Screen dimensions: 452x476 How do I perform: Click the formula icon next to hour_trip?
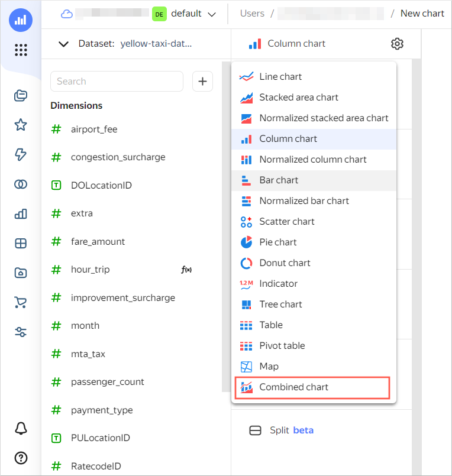(186, 270)
